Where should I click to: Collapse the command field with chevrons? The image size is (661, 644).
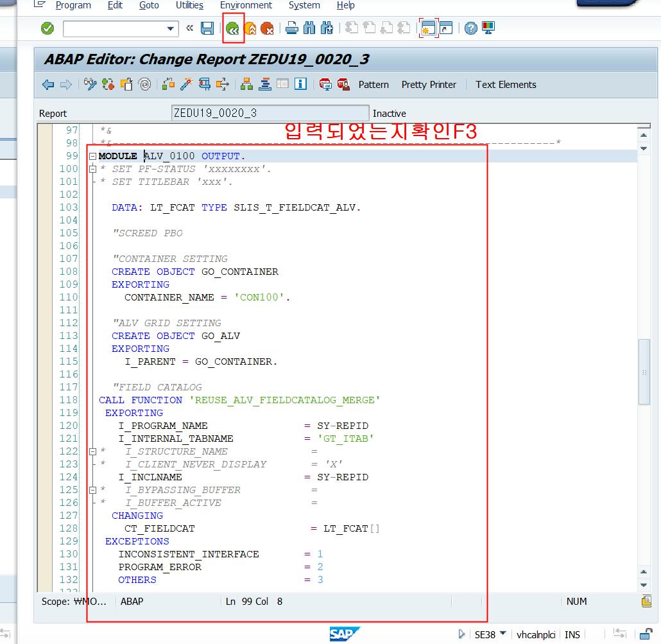point(190,28)
